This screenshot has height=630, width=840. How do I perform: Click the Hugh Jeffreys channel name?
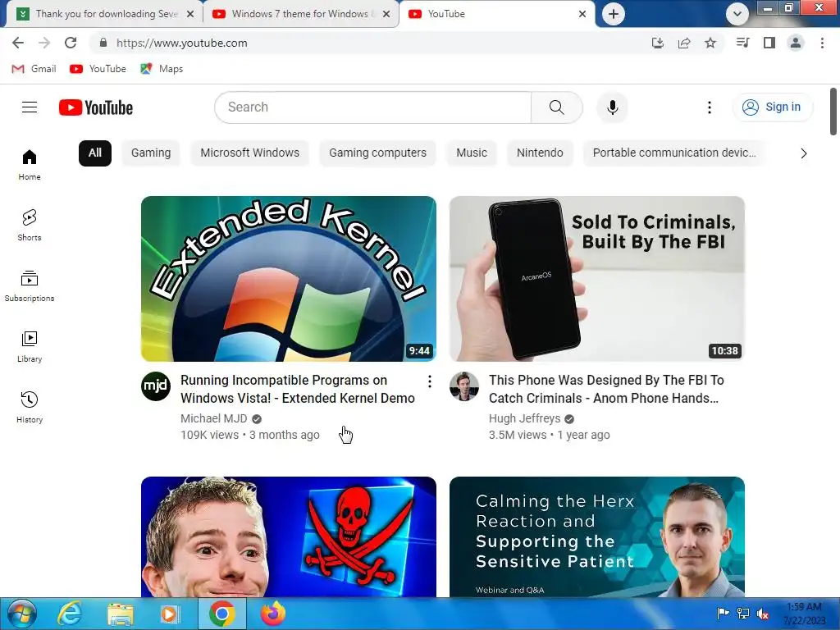[x=524, y=418]
